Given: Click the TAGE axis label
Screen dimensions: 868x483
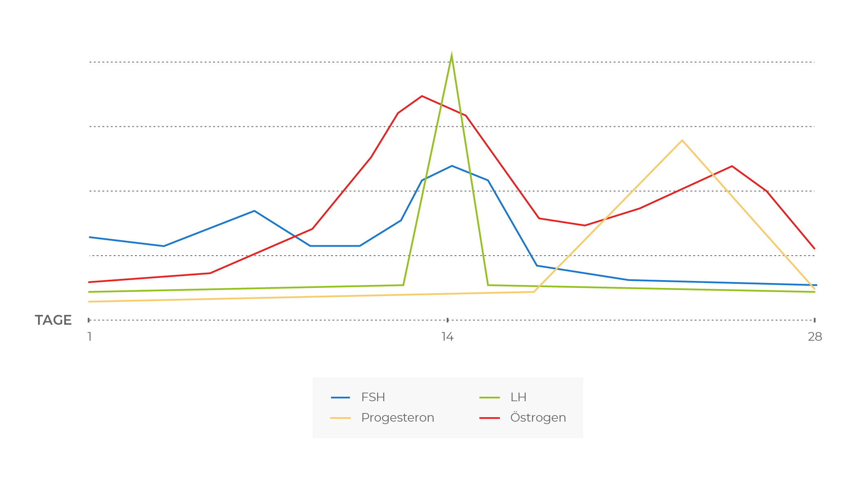Looking at the screenshot, I should coord(53,320).
